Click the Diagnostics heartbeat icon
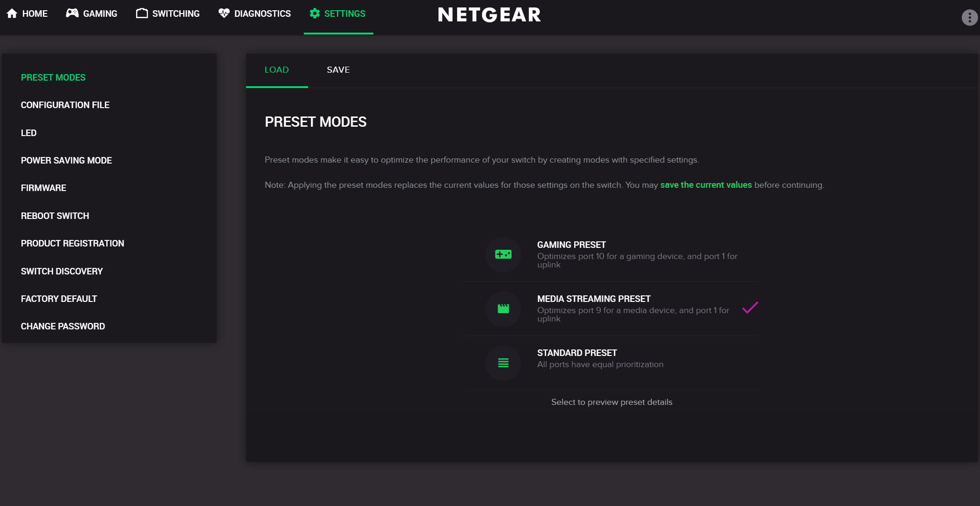Screen dimensions: 980x506 (x=224, y=14)
